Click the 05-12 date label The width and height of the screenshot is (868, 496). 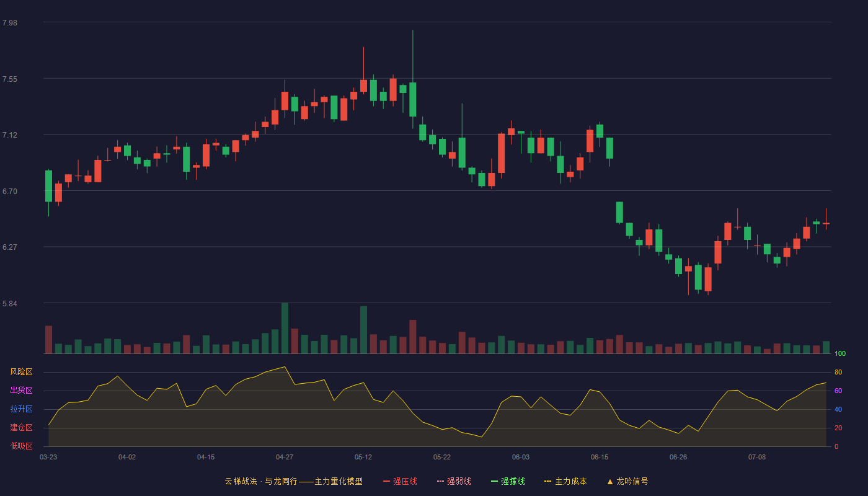pos(363,457)
